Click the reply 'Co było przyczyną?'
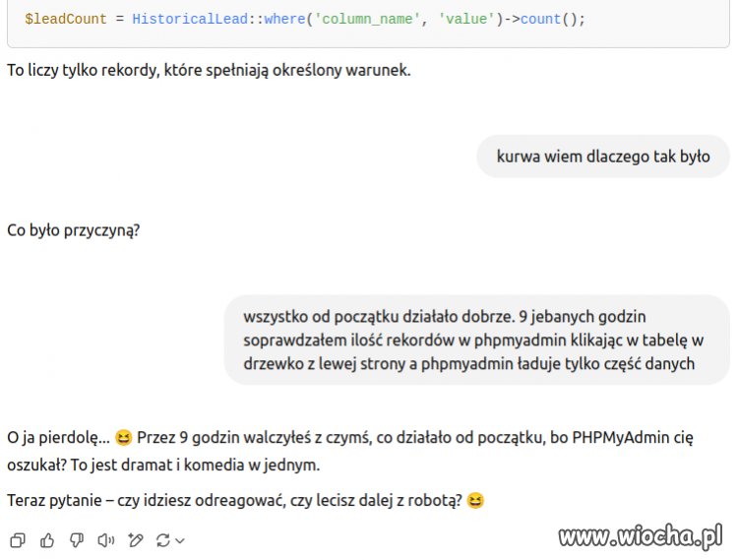This screenshot has height=560, width=738. pos(74,230)
